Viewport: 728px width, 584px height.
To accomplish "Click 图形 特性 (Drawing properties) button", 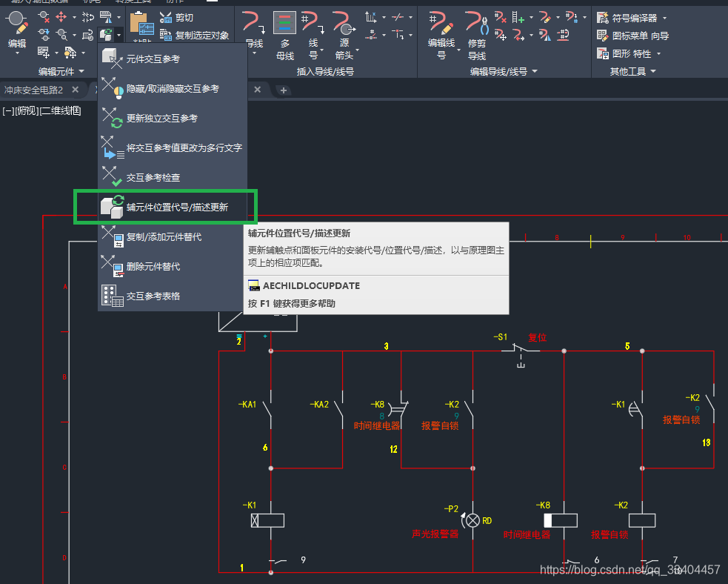I will click(624, 53).
